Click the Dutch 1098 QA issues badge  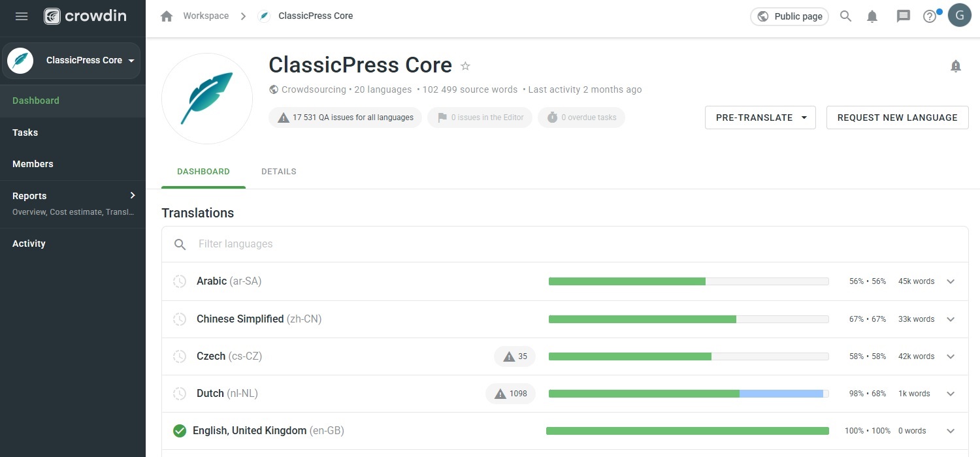click(510, 394)
